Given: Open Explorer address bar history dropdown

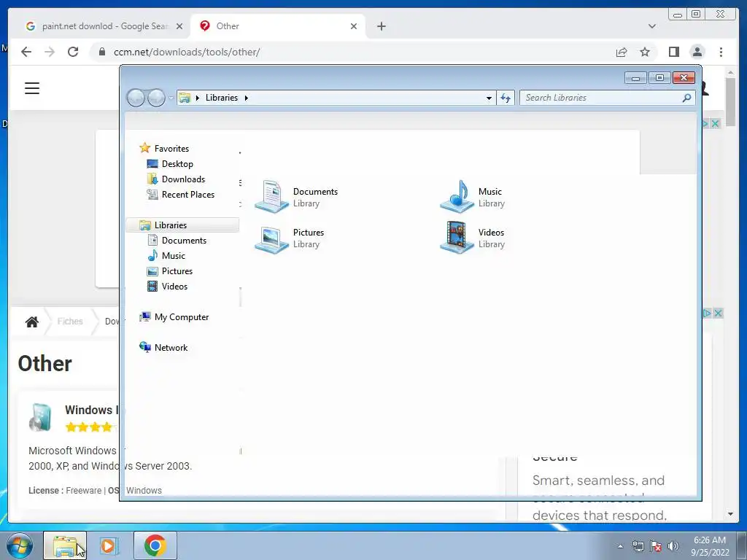Looking at the screenshot, I should tap(489, 98).
